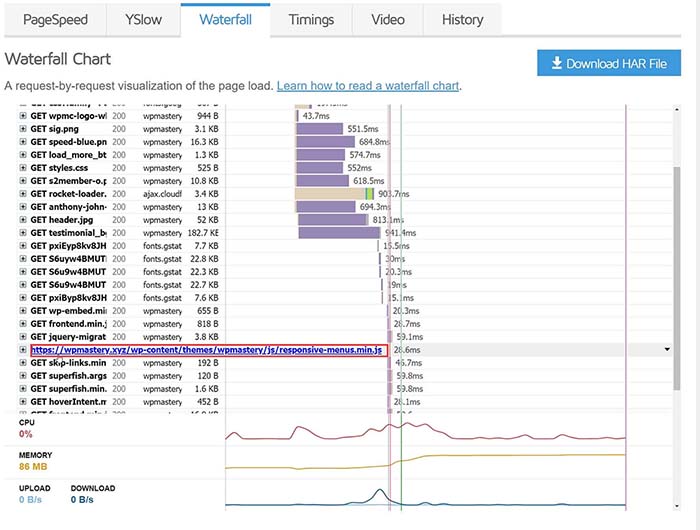This screenshot has width=700, height=530.
Task: Expand the GET sig.png request row
Action: click(x=23, y=129)
